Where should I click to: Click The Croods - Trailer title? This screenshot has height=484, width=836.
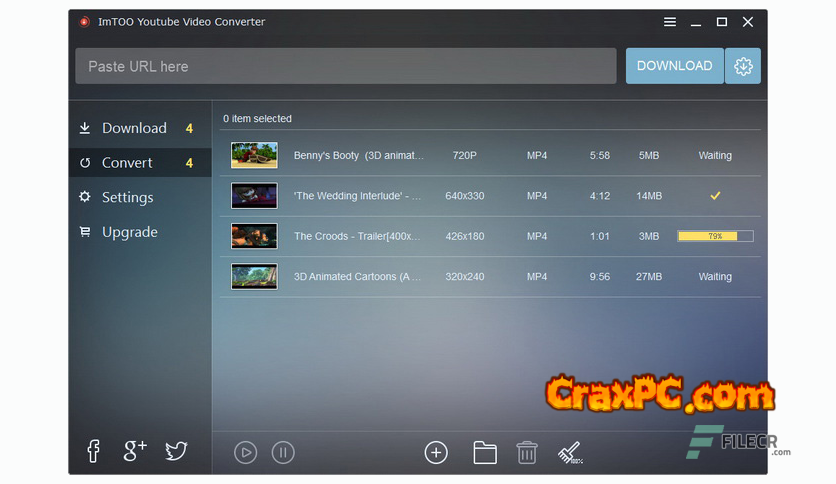tap(357, 236)
